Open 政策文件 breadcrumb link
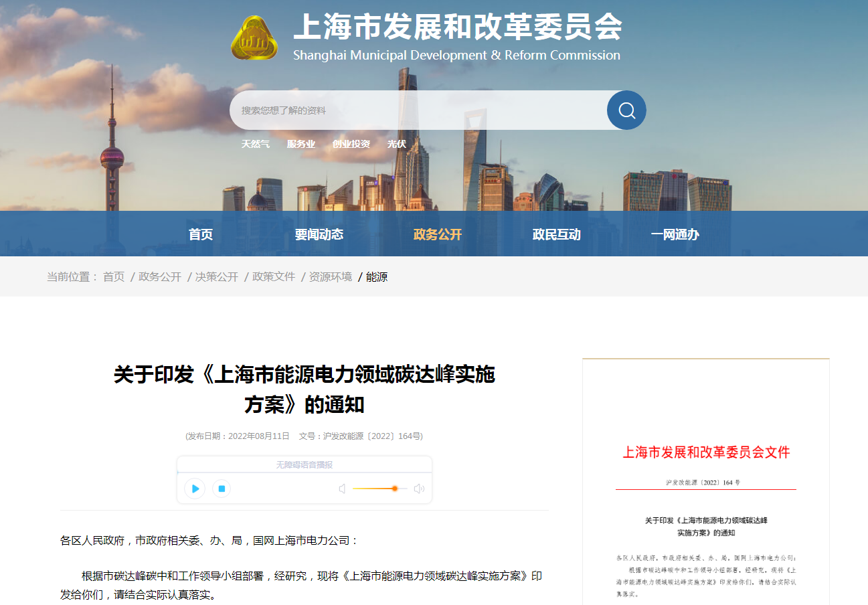 coord(274,276)
